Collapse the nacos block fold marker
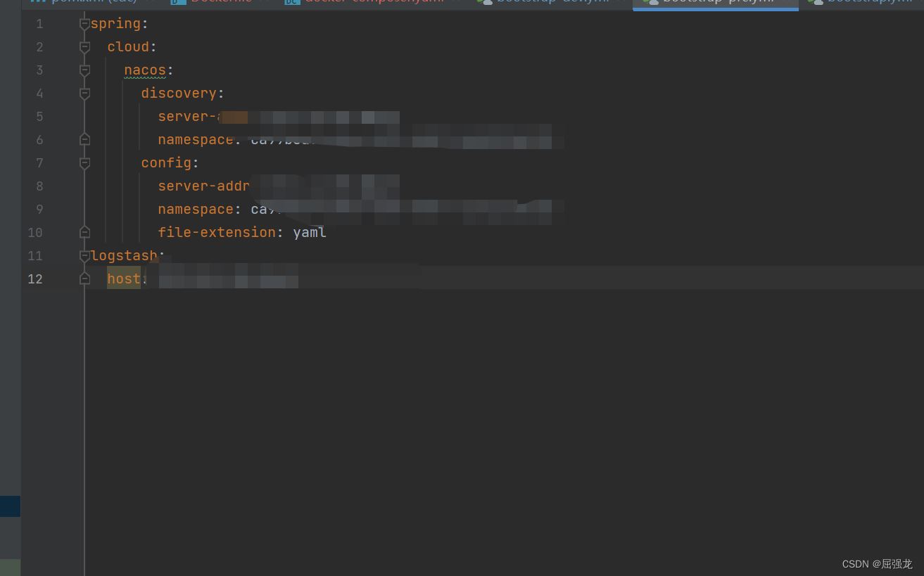This screenshot has height=576, width=924. (84, 70)
